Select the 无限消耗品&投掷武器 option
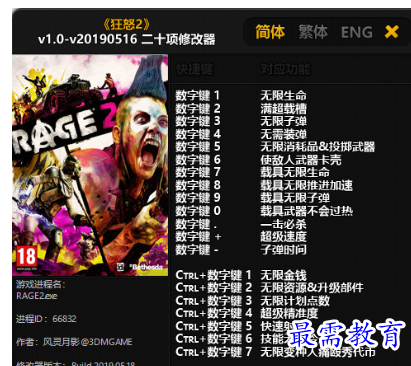411x366 pixels. click(318, 147)
